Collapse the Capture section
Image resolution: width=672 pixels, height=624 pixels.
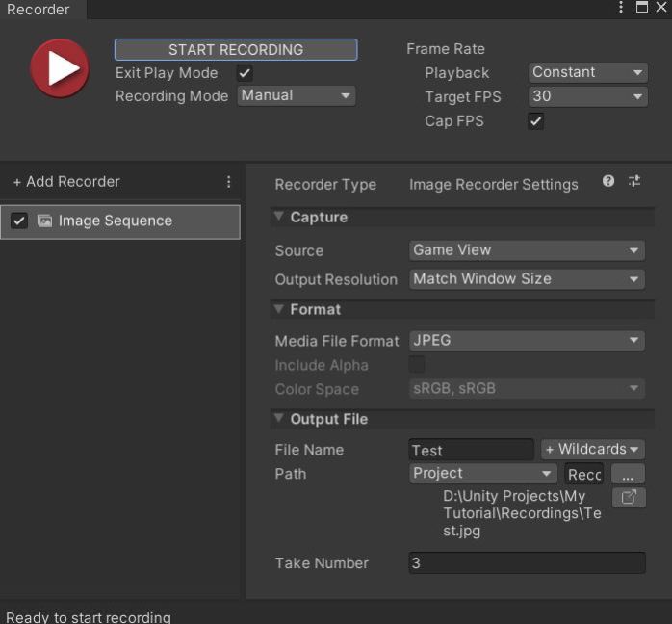[278, 217]
